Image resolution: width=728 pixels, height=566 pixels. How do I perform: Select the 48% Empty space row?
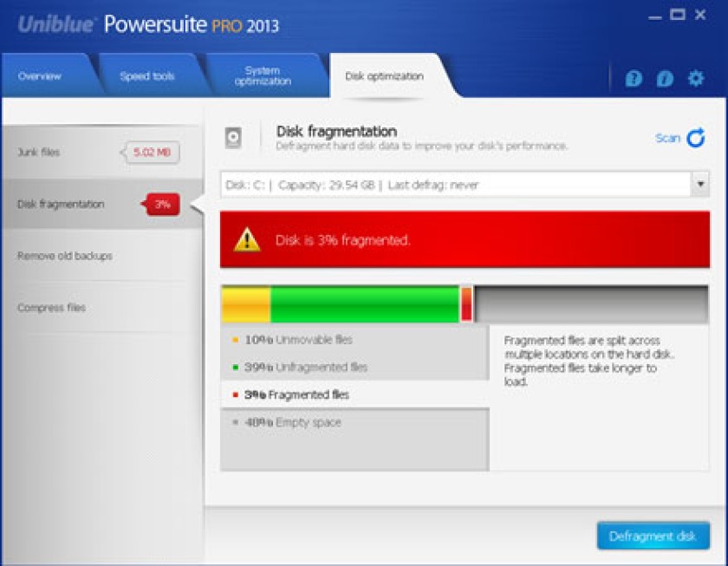(x=355, y=422)
